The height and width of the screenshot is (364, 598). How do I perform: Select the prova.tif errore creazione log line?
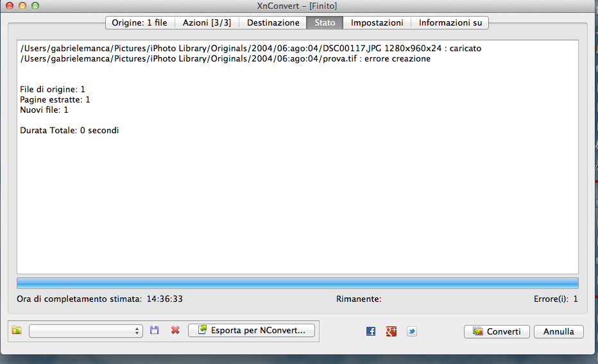[225, 58]
